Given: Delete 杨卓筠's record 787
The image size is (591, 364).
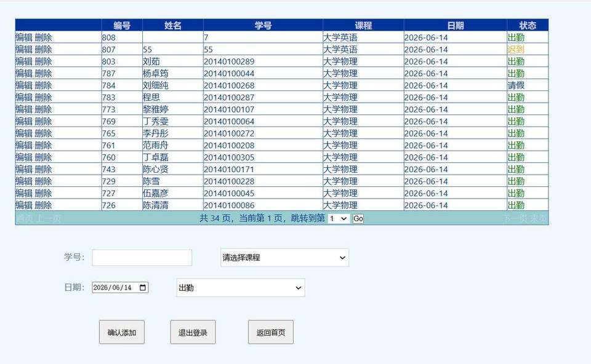Looking at the screenshot, I should (43, 73).
